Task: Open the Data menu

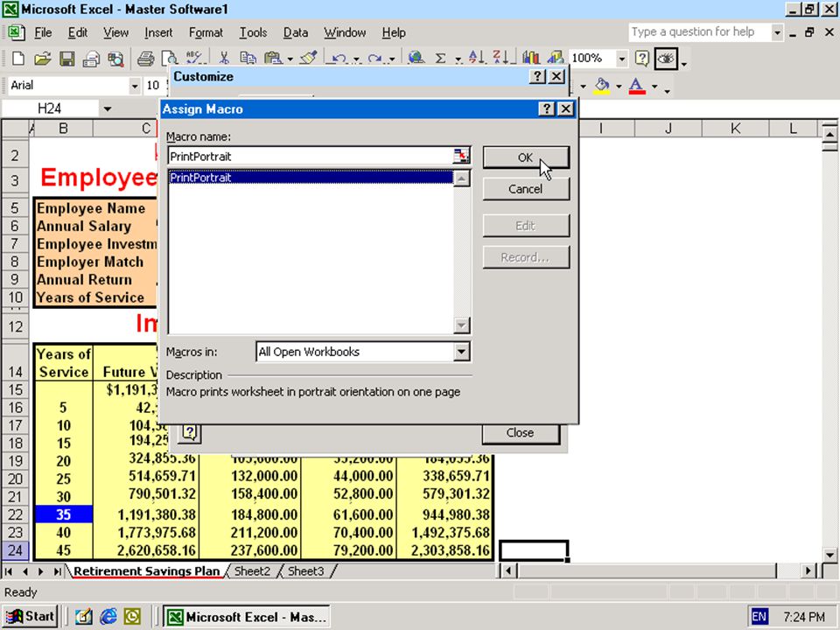Action: [x=296, y=32]
